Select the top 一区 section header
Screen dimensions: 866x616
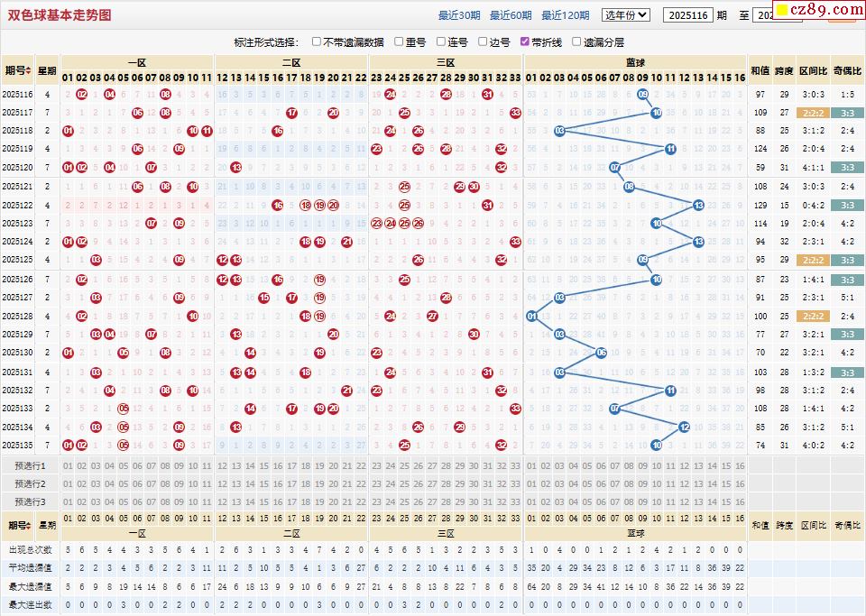[137, 62]
